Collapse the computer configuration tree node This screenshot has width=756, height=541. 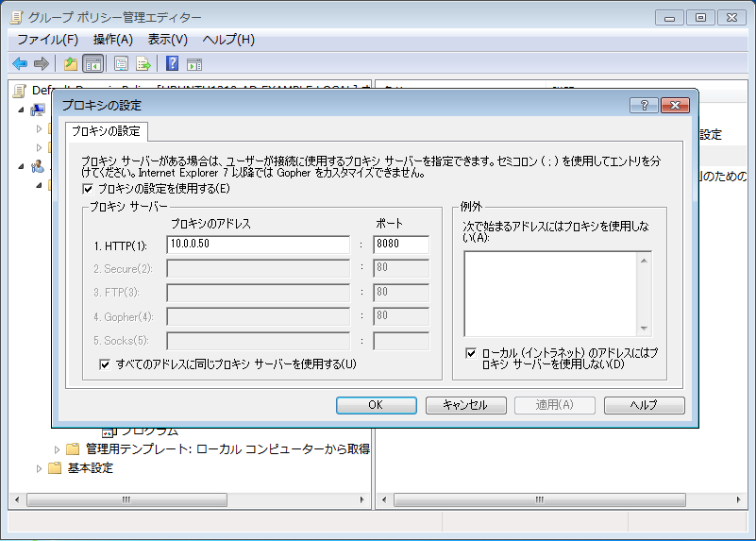pyautogui.click(x=22, y=110)
